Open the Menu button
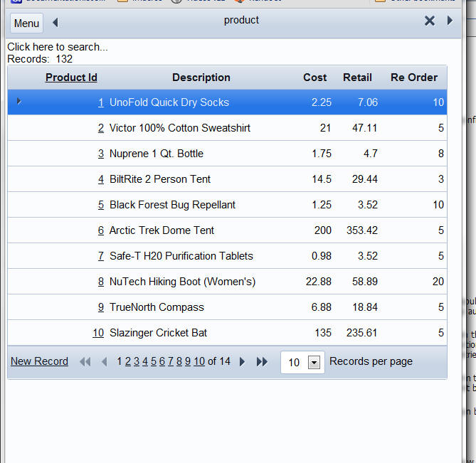 tap(27, 23)
